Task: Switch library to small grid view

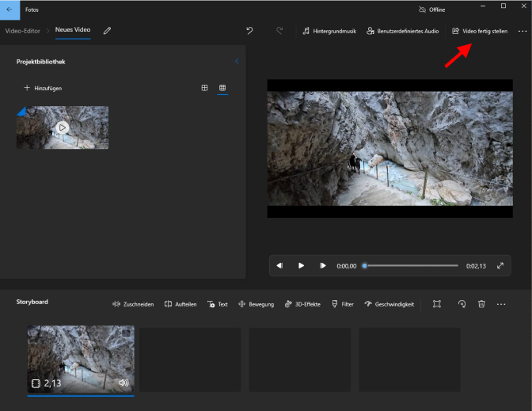Action: point(222,88)
